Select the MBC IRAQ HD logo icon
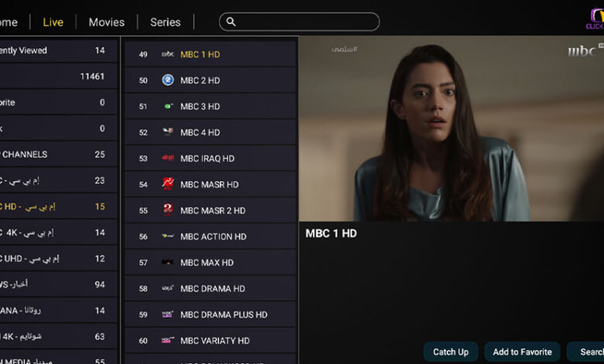 (167, 158)
